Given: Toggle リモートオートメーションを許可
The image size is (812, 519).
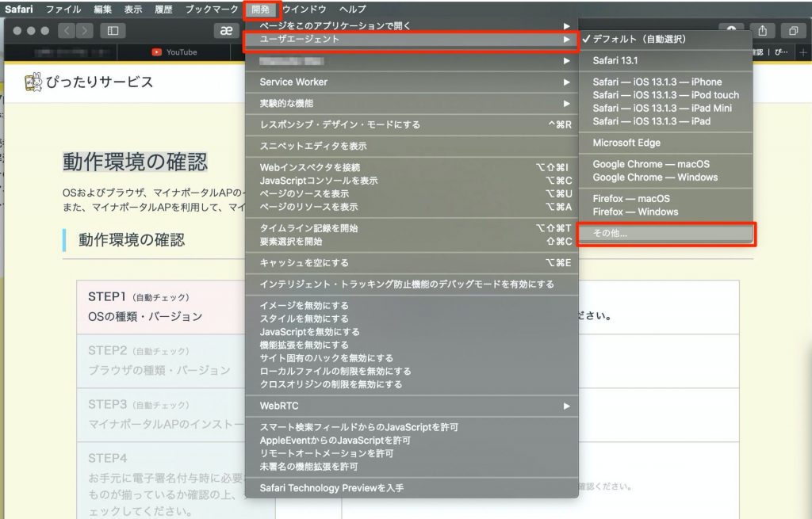Looking at the screenshot, I should click(x=412, y=454).
